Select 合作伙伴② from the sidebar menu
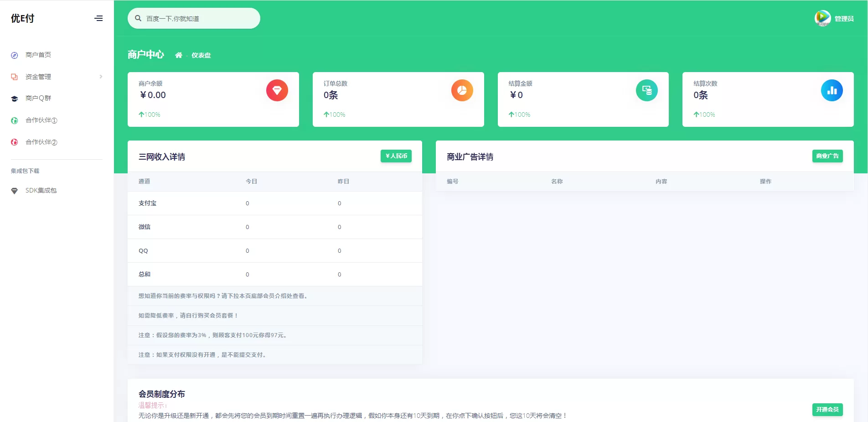Viewport: 868px width, 422px height. 41,142
